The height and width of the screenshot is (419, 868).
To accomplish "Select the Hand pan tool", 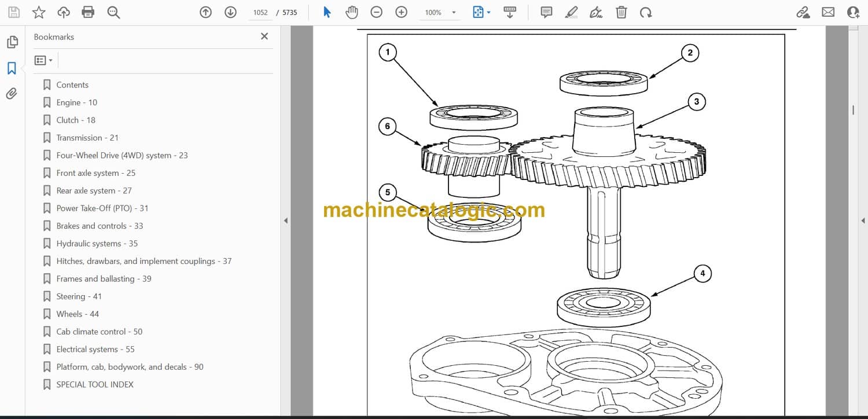I will (351, 12).
